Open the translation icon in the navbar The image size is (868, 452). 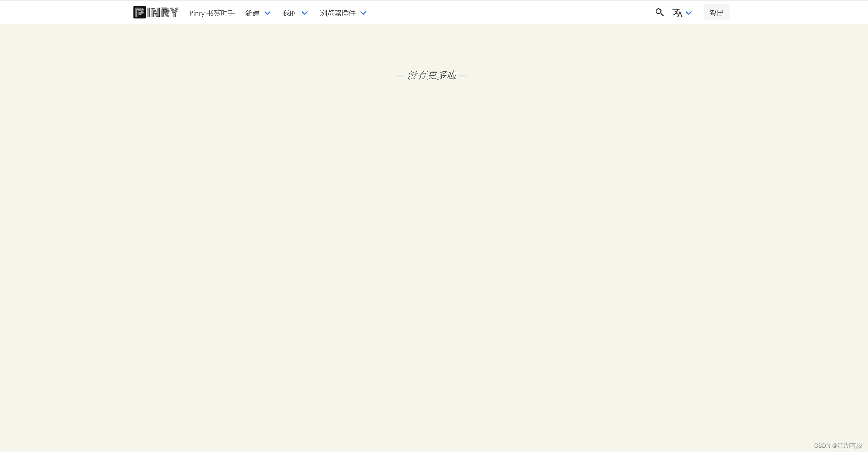pyautogui.click(x=677, y=12)
